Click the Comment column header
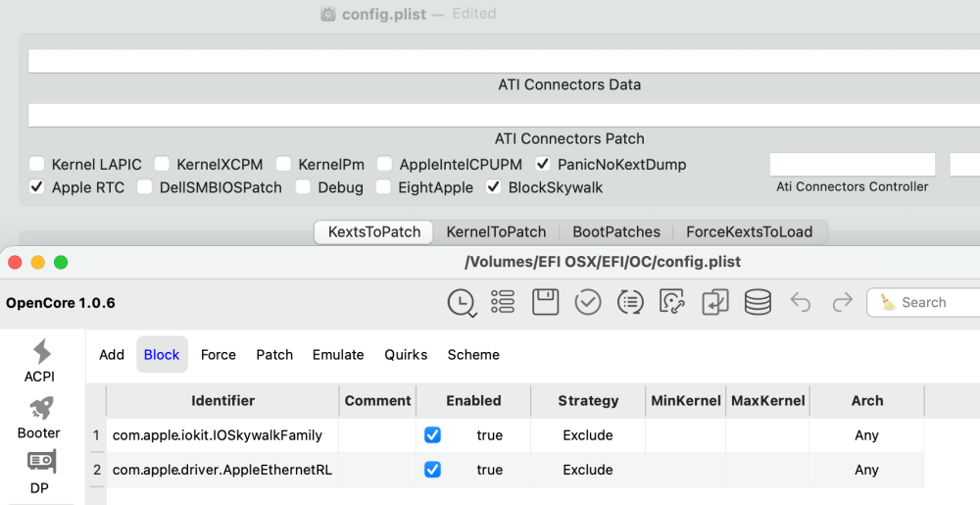 click(x=377, y=401)
